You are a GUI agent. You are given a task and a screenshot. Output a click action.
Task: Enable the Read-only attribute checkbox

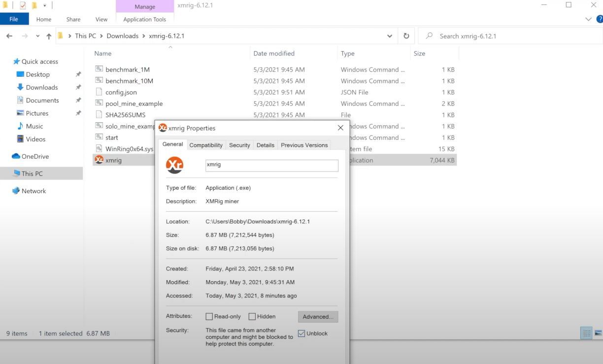tap(209, 317)
